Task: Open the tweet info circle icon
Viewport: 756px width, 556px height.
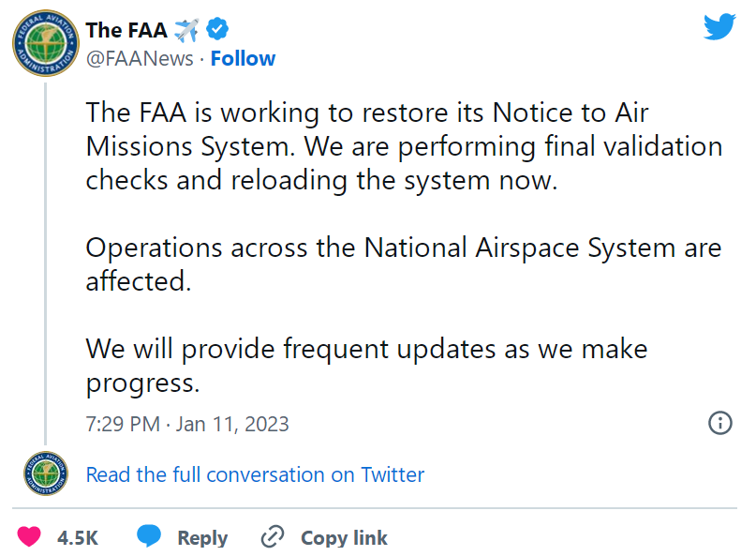Action: tap(719, 424)
